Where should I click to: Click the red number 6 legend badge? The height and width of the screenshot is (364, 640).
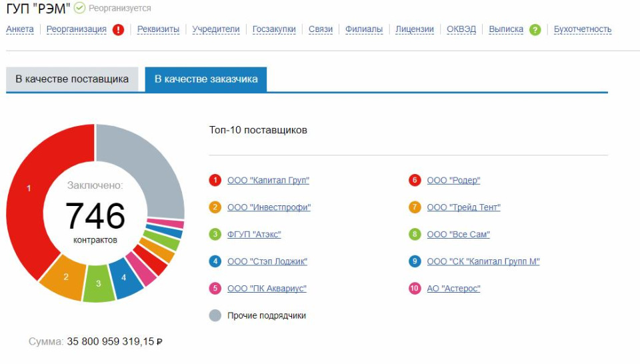[x=415, y=180]
